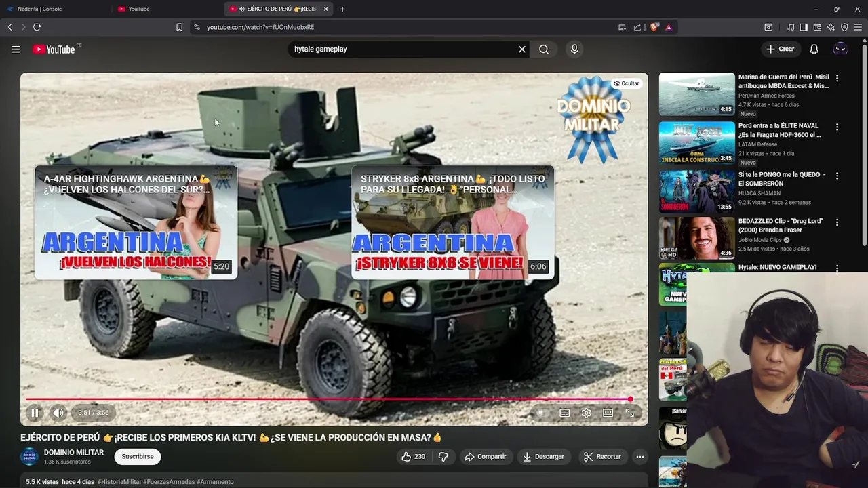Open the Brave VPN shield icon

pyautogui.click(x=844, y=27)
